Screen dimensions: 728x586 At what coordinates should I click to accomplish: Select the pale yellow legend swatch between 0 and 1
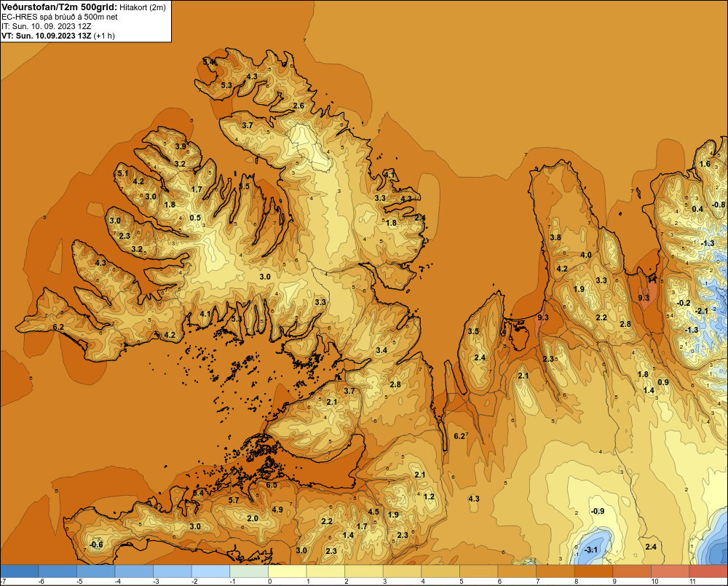[288, 571]
